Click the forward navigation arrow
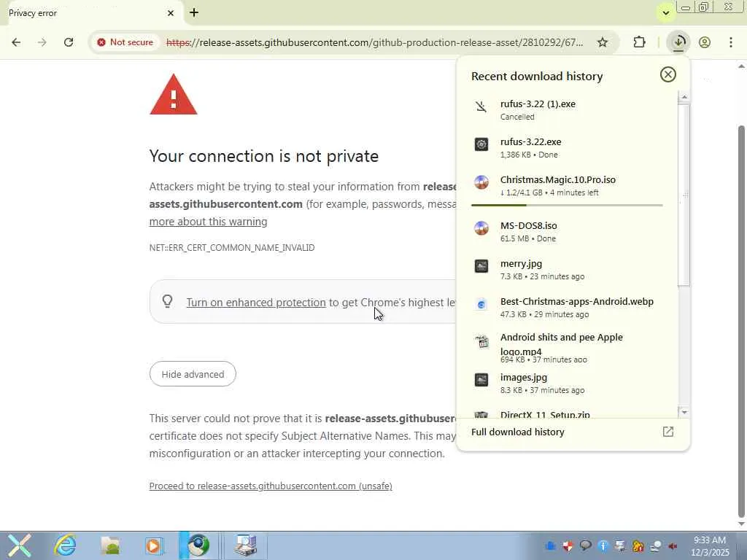 [42, 42]
